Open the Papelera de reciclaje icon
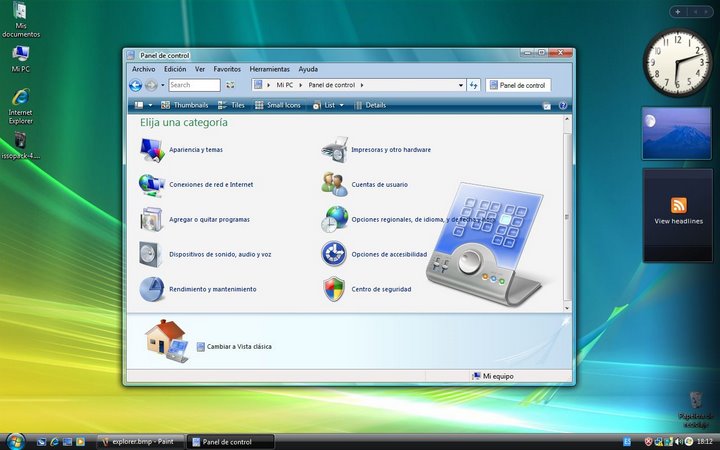Image resolution: width=720 pixels, height=450 pixels. point(696,410)
